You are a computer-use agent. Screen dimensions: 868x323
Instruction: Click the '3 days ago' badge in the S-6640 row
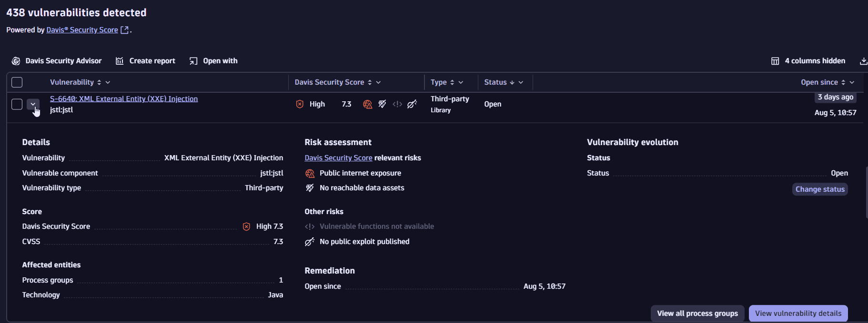coord(836,97)
